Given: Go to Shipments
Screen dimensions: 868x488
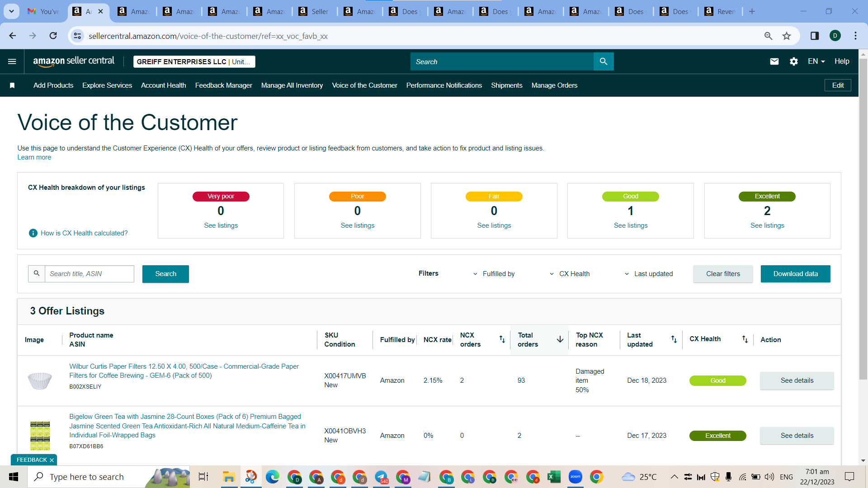Looking at the screenshot, I should (x=507, y=85).
